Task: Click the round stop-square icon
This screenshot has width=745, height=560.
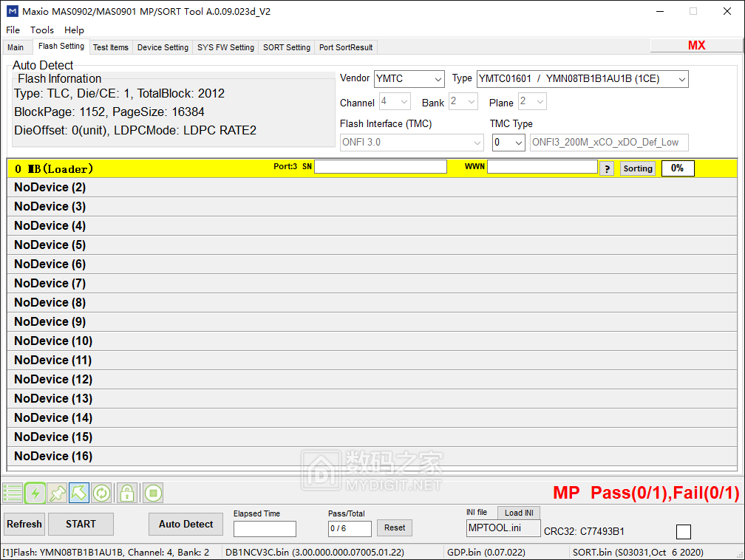Action: [x=153, y=493]
